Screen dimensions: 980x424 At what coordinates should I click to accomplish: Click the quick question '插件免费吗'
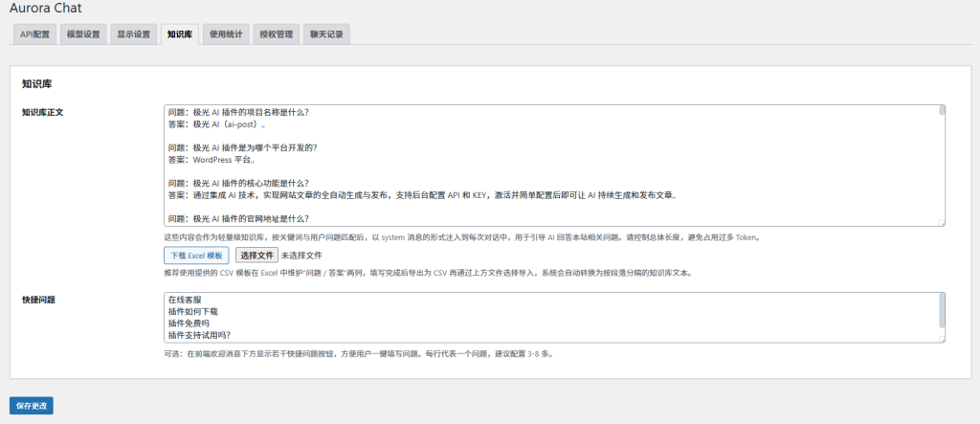coord(189,323)
